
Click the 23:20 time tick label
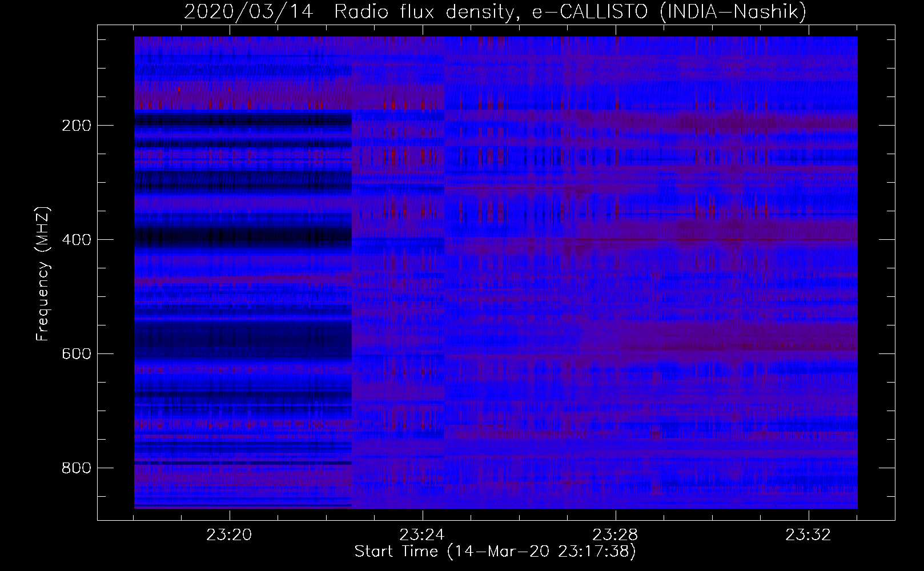tap(230, 535)
